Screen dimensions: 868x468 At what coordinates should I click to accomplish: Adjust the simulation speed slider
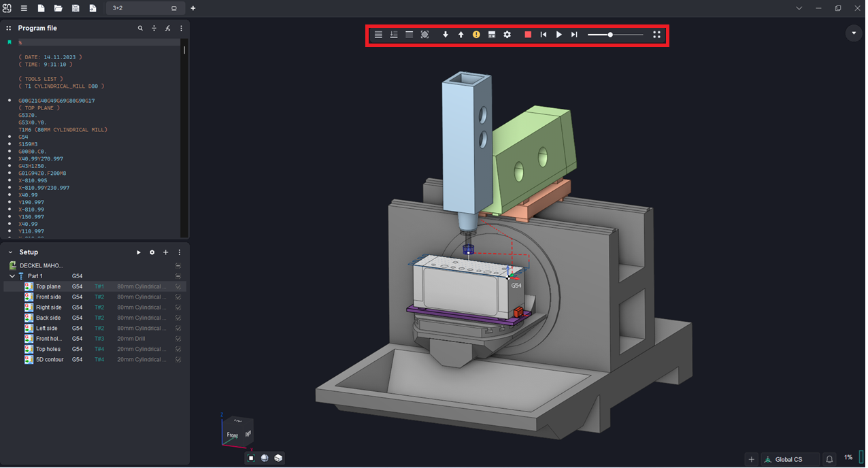(610, 35)
